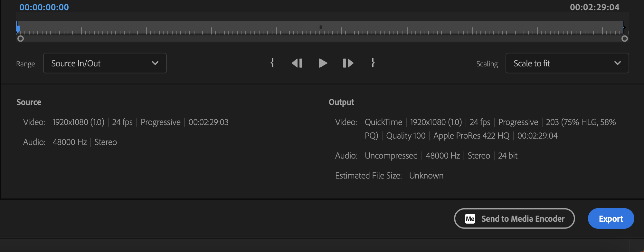Set In point with left brace icon

click(x=272, y=63)
